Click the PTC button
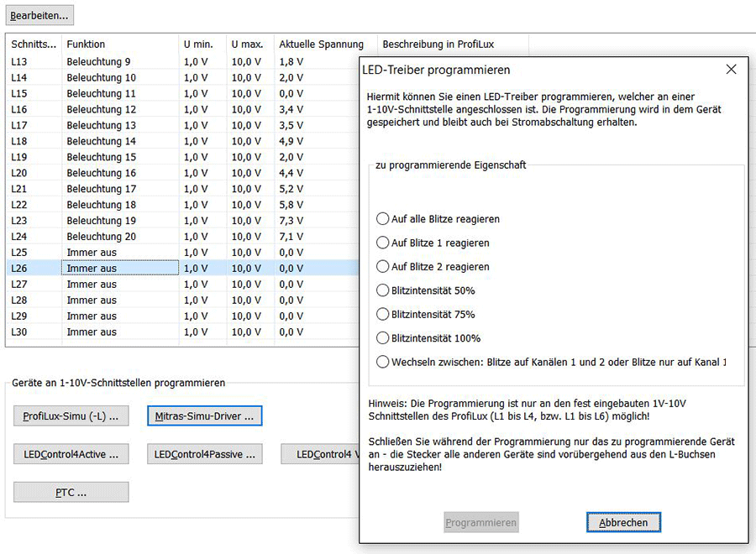Image resolution: width=756 pixels, height=554 pixels. click(x=72, y=491)
